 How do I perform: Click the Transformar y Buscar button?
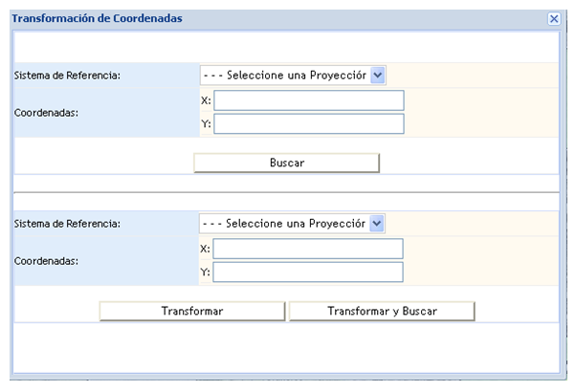(382, 311)
